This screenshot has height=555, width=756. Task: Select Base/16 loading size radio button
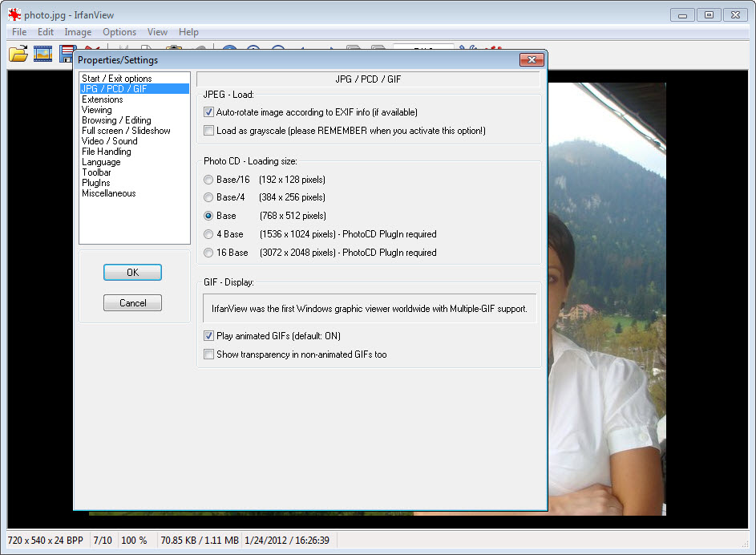click(x=208, y=180)
